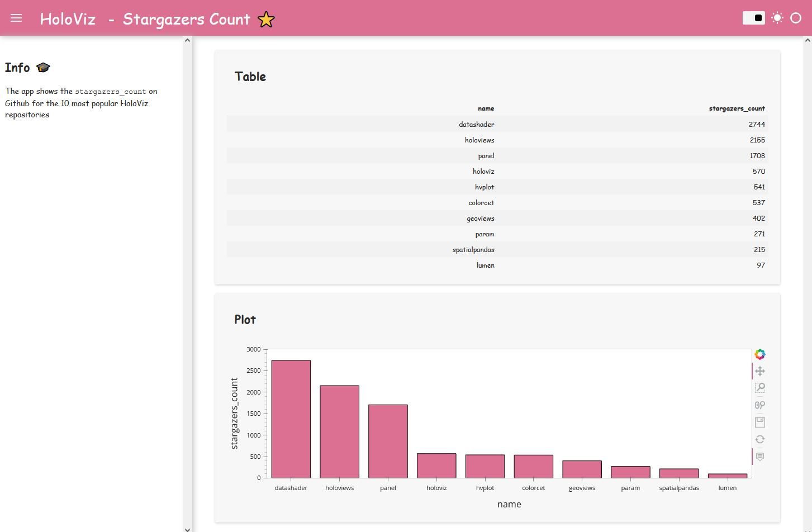
Task: Select the Box Zoom tool
Action: coord(760,388)
